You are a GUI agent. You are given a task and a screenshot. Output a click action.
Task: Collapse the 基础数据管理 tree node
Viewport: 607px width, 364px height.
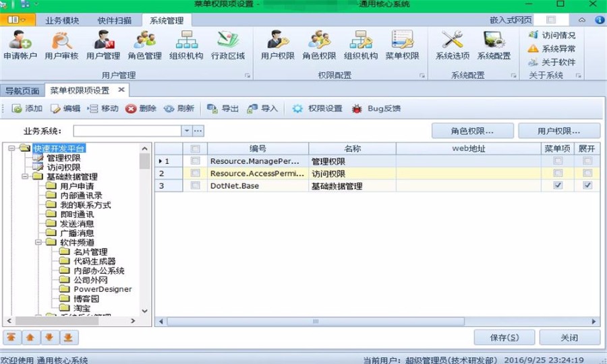pos(25,177)
